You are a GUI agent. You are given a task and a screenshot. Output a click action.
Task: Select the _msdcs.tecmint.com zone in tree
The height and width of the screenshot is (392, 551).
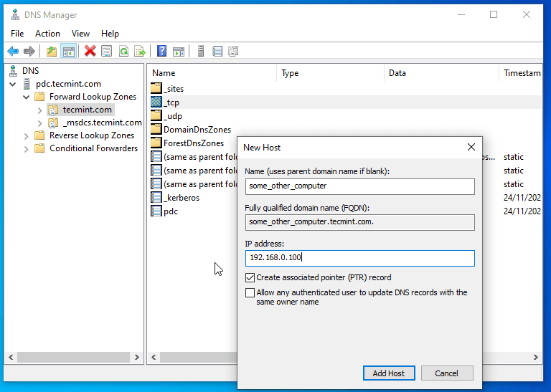pyautogui.click(x=102, y=123)
